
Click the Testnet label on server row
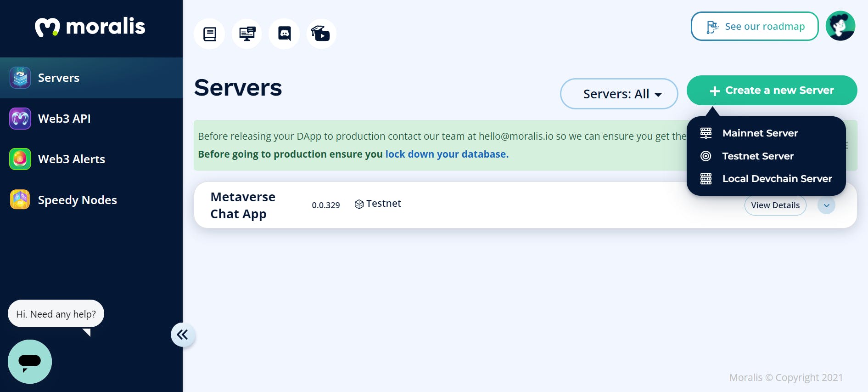(384, 204)
